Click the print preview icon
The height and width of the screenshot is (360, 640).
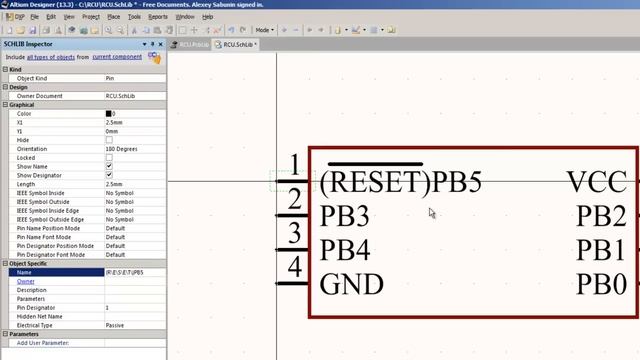point(58,30)
